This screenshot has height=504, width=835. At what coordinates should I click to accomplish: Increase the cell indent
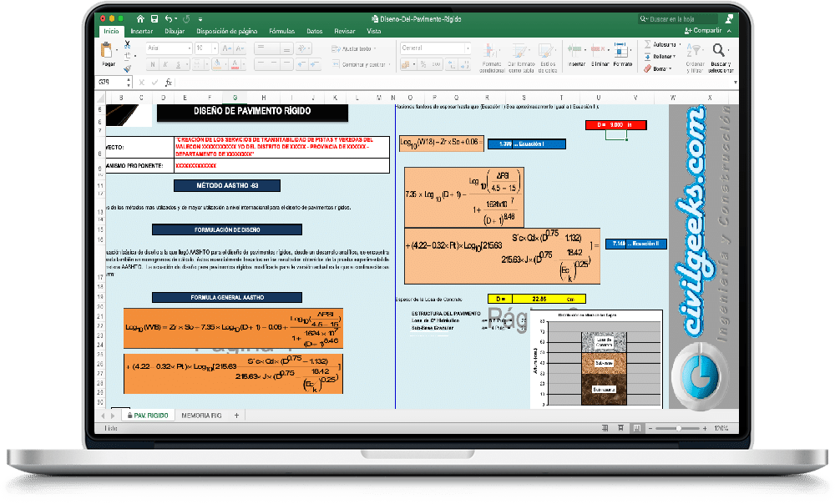(315, 64)
